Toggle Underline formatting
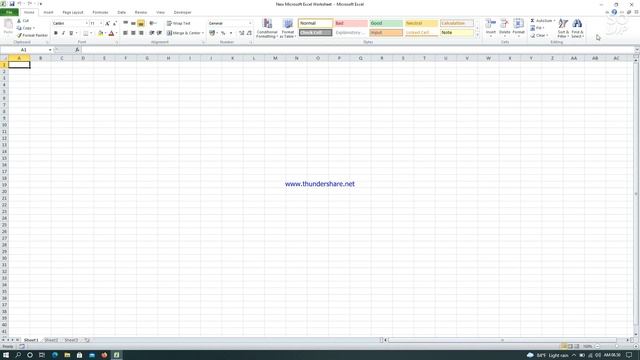The image size is (640, 360). (x=71, y=33)
